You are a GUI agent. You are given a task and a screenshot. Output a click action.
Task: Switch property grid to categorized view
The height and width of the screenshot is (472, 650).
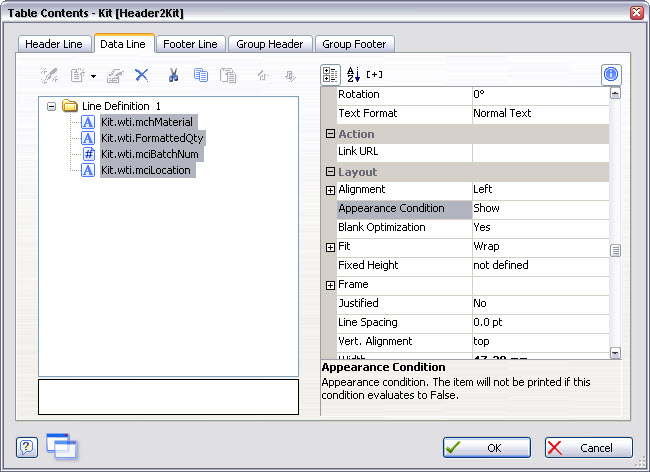(x=330, y=75)
